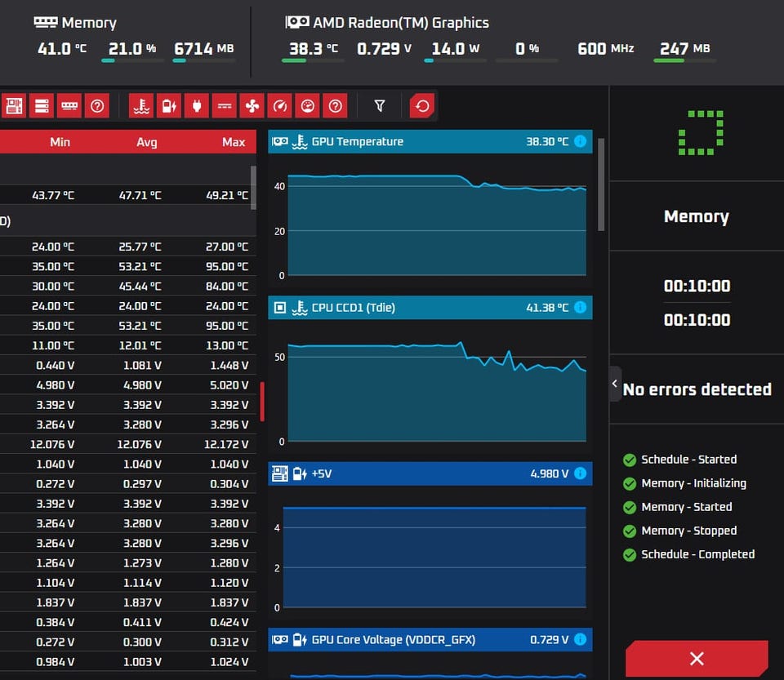Select the usage gauge filter icon
The height and width of the screenshot is (680, 784).
[308, 106]
